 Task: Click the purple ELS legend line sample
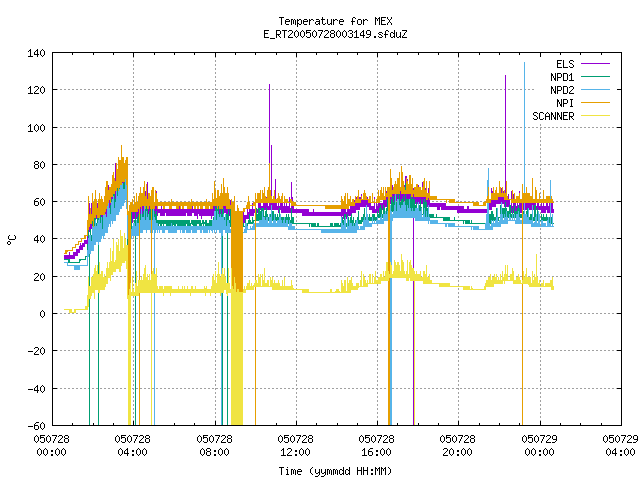[x=595, y=64]
